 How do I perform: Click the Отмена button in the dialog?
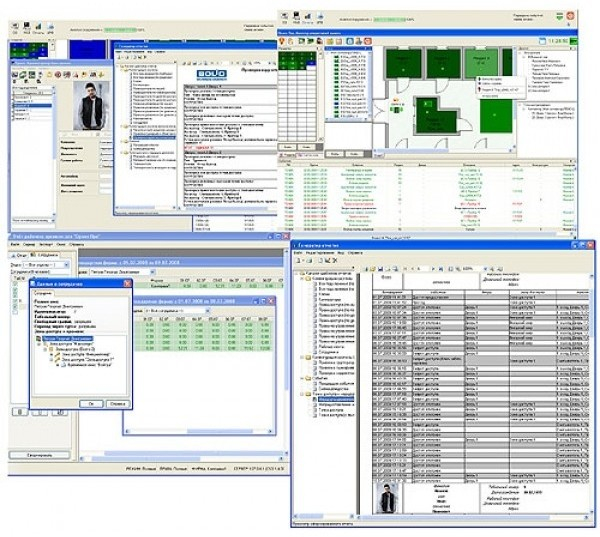pos(116,404)
